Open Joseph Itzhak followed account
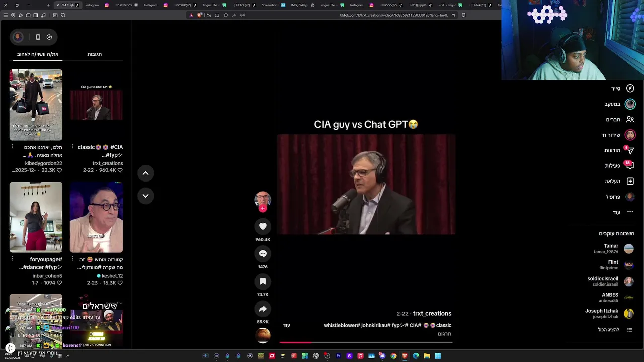Screen dimensions: 644x362 point(609,313)
